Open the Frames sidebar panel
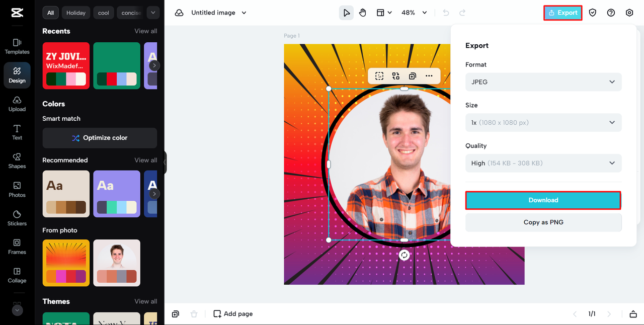The width and height of the screenshot is (644, 325). pyautogui.click(x=17, y=247)
